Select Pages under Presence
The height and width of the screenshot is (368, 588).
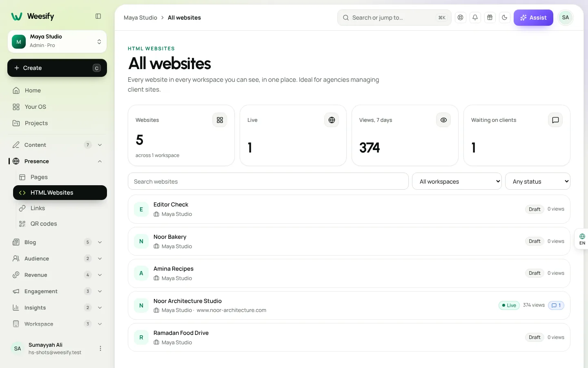point(60,177)
